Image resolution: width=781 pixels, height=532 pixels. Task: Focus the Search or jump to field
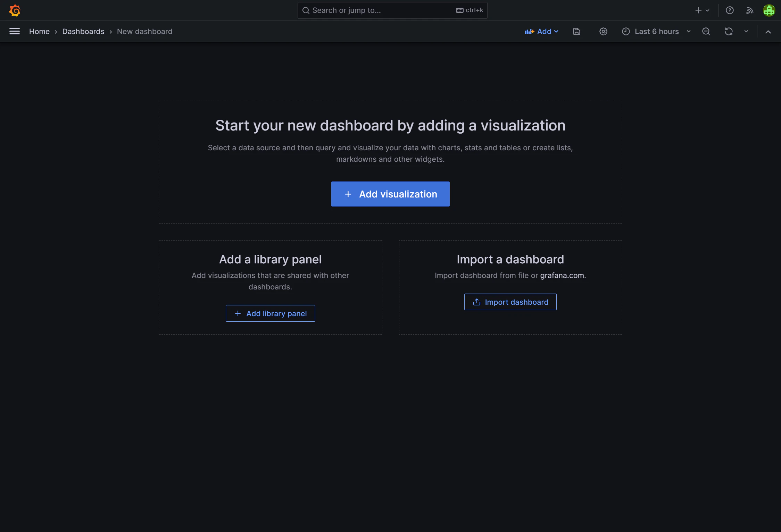click(x=392, y=10)
